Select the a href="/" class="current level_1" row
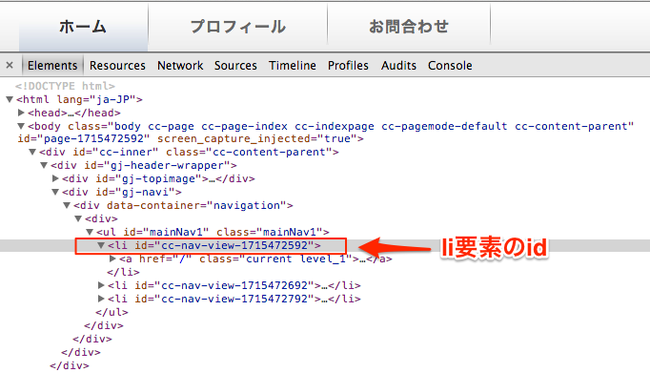650x373 pixels. pyautogui.click(x=255, y=259)
